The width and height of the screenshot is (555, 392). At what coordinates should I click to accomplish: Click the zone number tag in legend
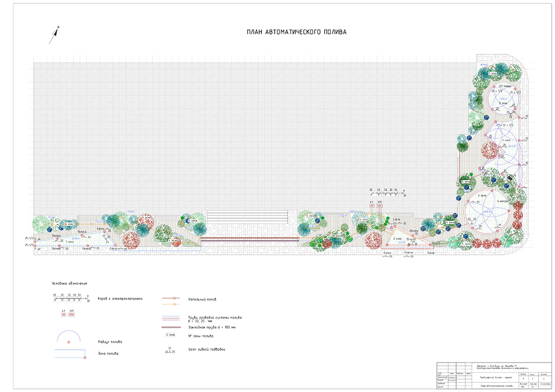tap(171, 335)
